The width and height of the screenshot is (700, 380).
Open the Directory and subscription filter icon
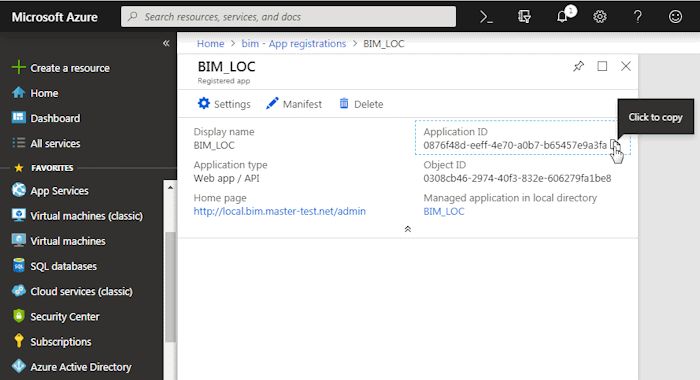tap(524, 17)
